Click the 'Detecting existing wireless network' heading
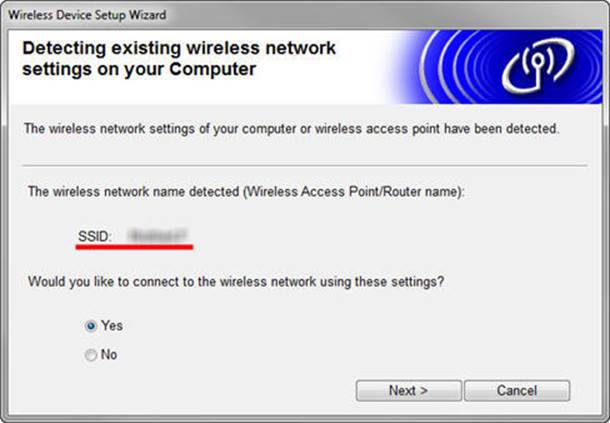The image size is (610, 423). point(178,48)
